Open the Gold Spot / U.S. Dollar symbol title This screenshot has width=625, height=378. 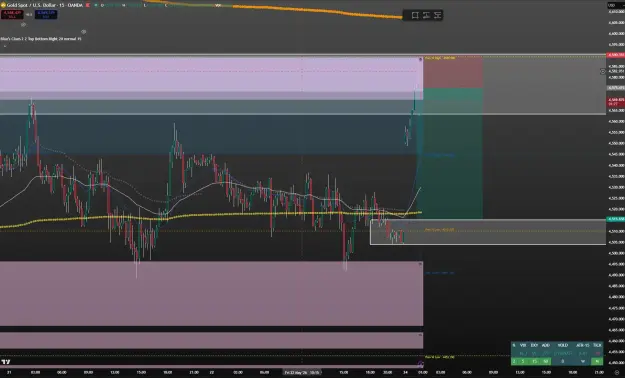point(45,5)
